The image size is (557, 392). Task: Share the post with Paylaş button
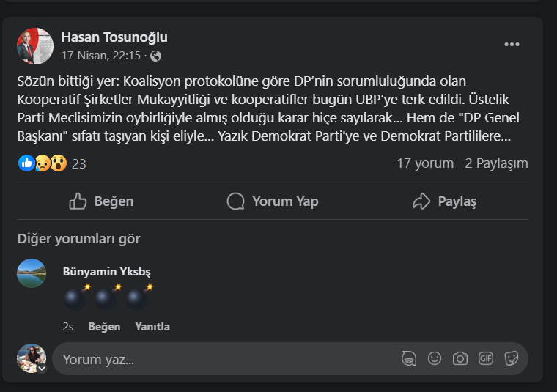[x=445, y=201]
